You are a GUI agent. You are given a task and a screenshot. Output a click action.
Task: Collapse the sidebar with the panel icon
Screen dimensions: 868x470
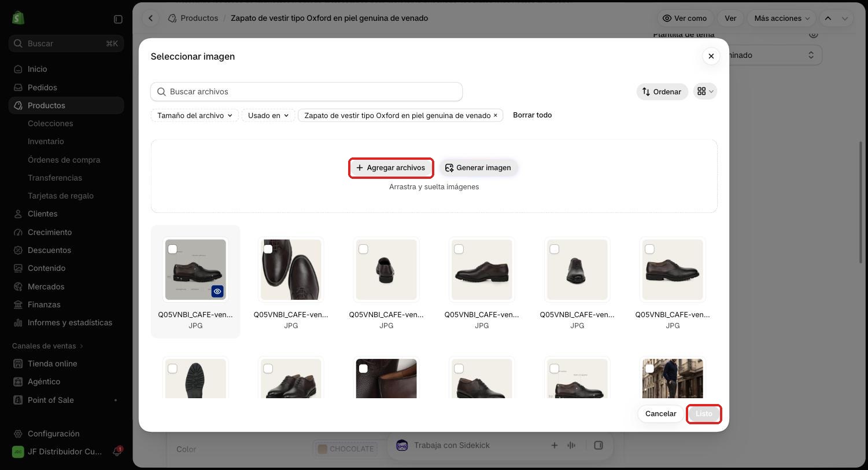tap(118, 19)
